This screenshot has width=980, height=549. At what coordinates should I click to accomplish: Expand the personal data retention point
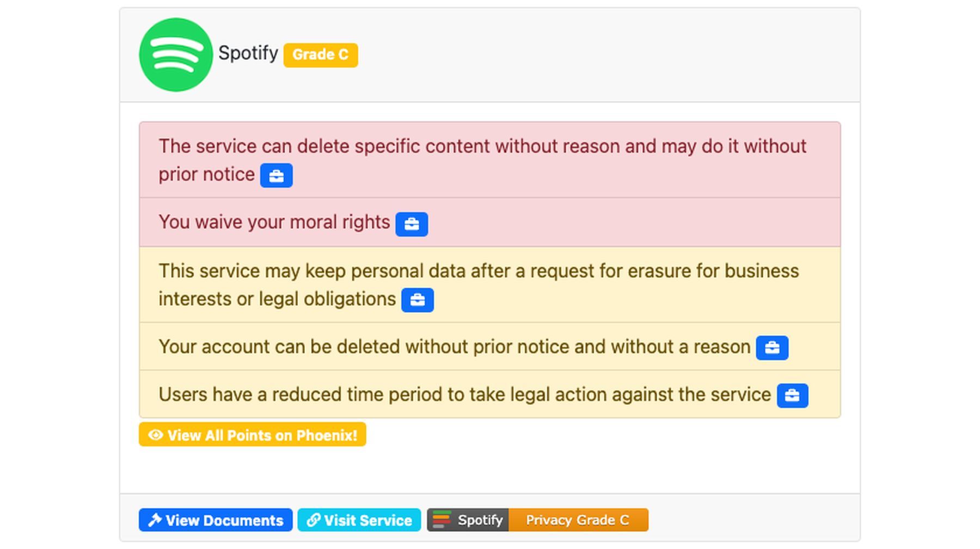click(490, 284)
